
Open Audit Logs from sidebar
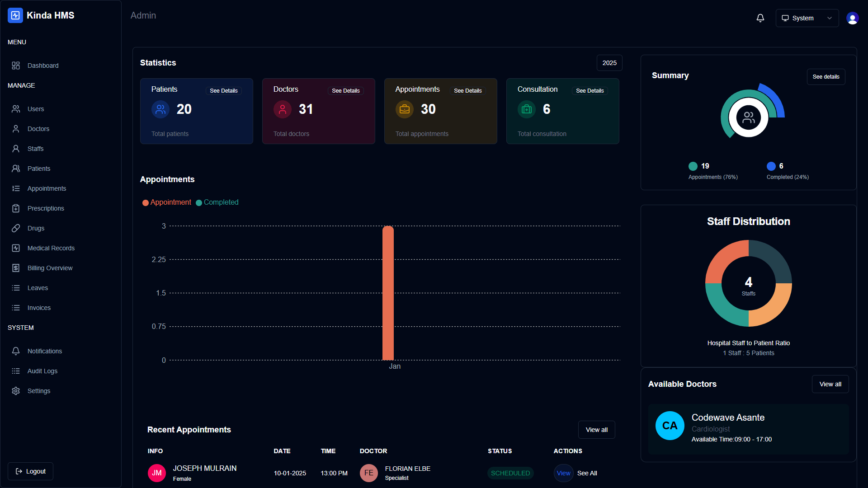coord(42,371)
